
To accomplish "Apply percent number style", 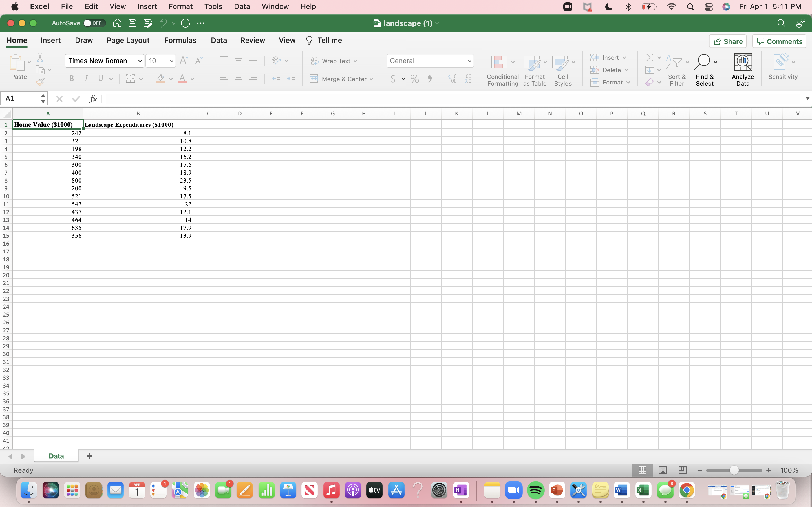I will 414,79.
